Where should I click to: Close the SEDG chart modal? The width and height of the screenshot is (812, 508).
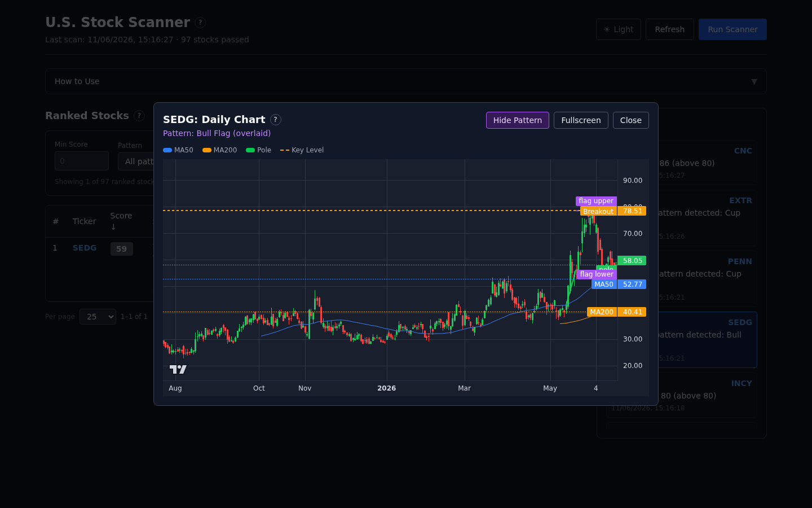tap(630, 120)
